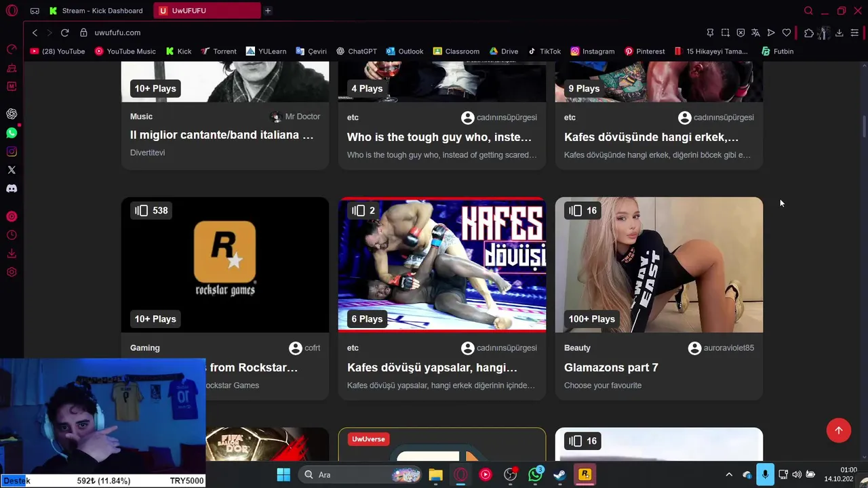Add page to bookmarks heart icon
This screenshot has width=868, height=488.
tap(787, 33)
